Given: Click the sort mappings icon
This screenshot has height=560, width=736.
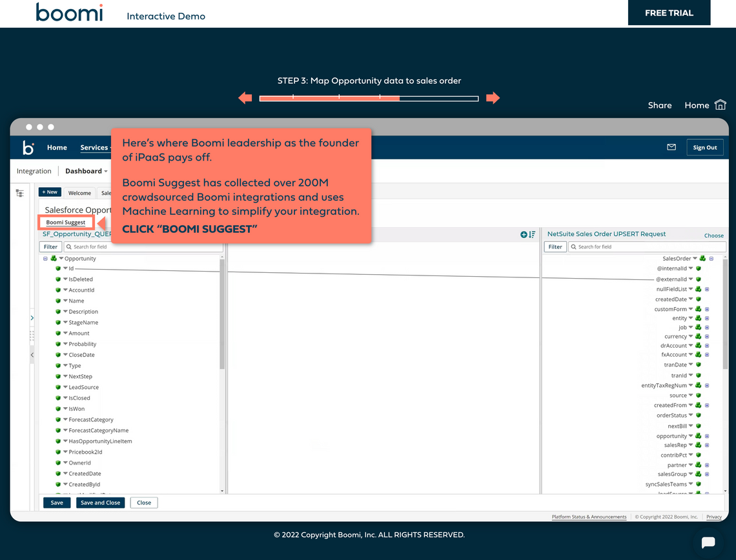Looking at the screenshot, I should pos(532,234).
